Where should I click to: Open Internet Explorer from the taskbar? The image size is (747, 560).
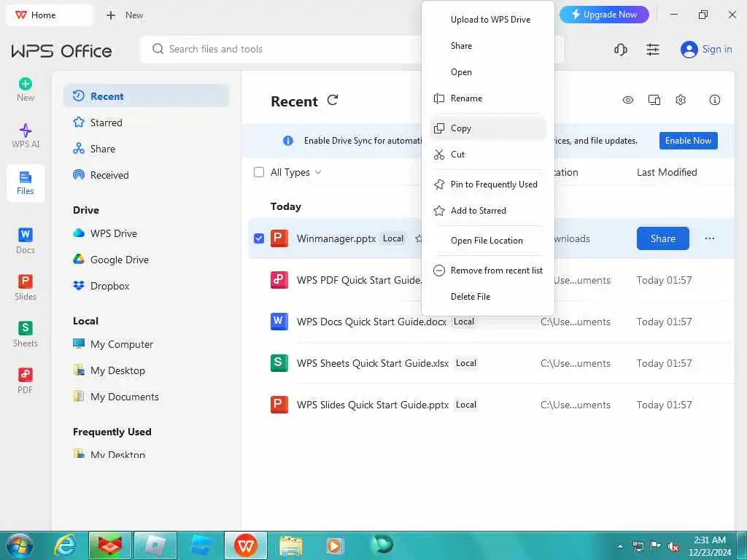point(65,545)
